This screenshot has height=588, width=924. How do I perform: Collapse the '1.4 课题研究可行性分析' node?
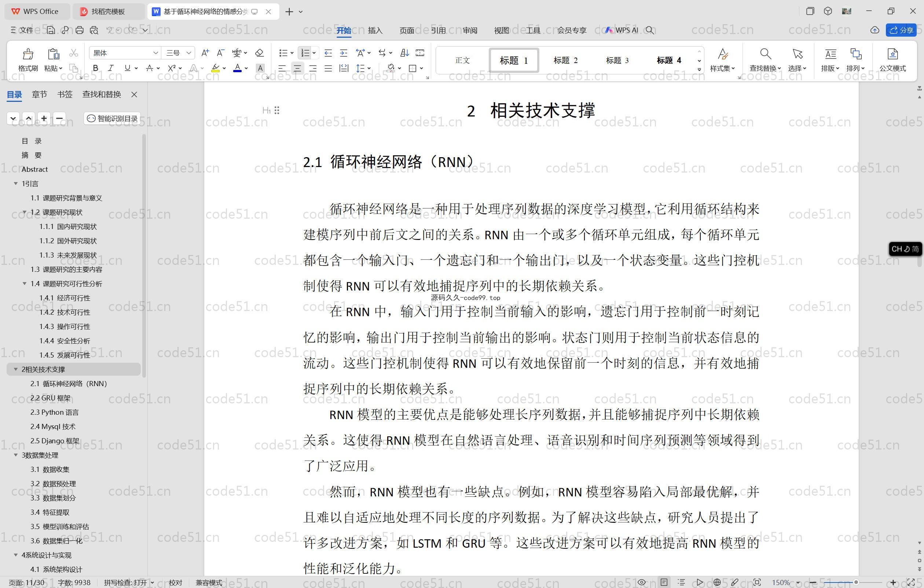[25, 284]
